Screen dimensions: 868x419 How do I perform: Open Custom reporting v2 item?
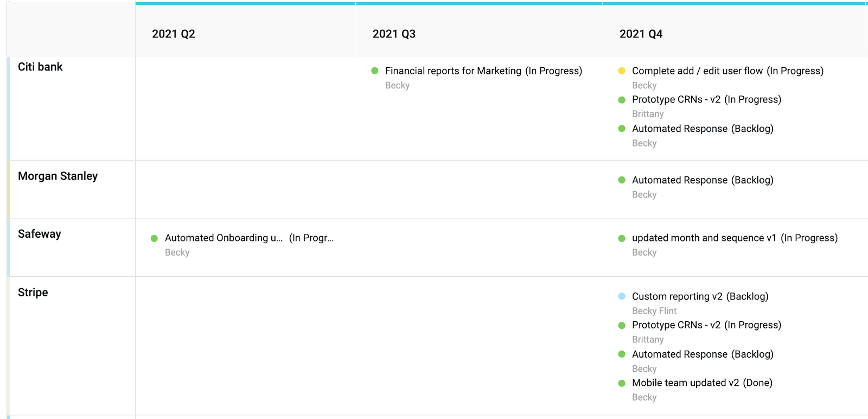point(700,296)
